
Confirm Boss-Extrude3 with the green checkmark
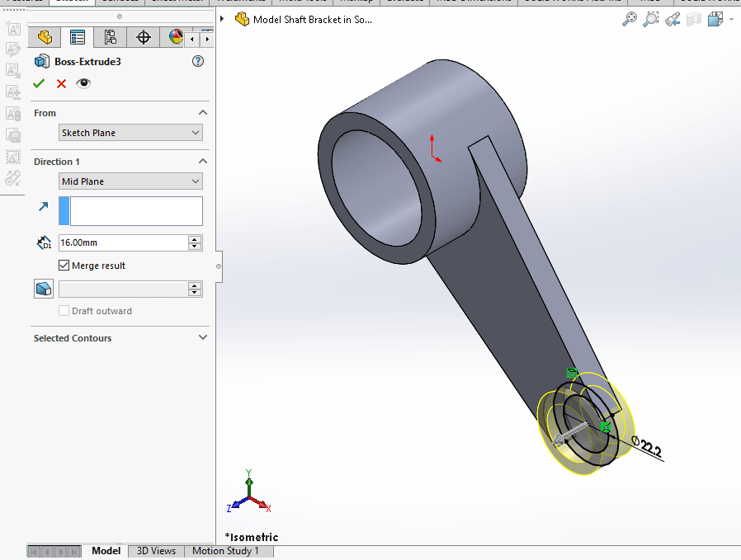coord(38,83)
